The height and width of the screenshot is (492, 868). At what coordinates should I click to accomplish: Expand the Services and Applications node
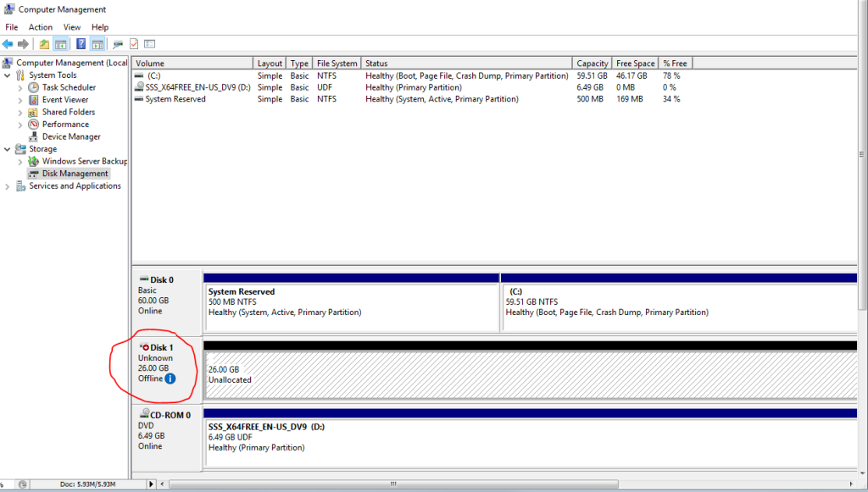8,186
